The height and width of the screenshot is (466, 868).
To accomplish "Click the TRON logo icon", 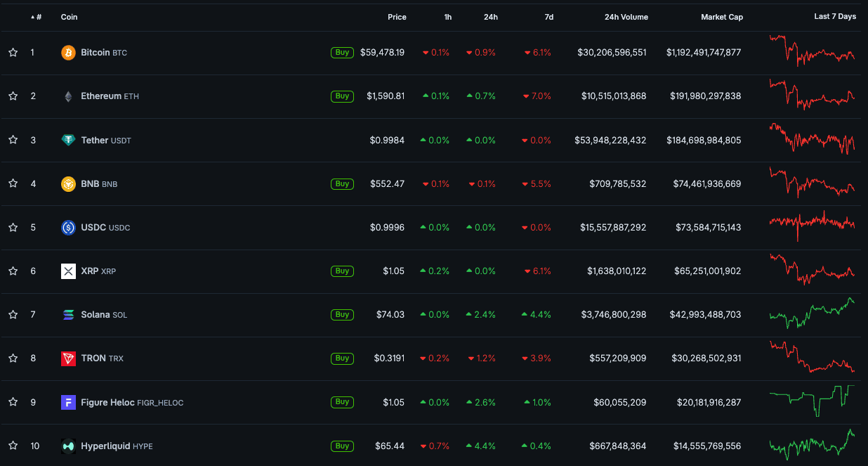I will (68, 358).
